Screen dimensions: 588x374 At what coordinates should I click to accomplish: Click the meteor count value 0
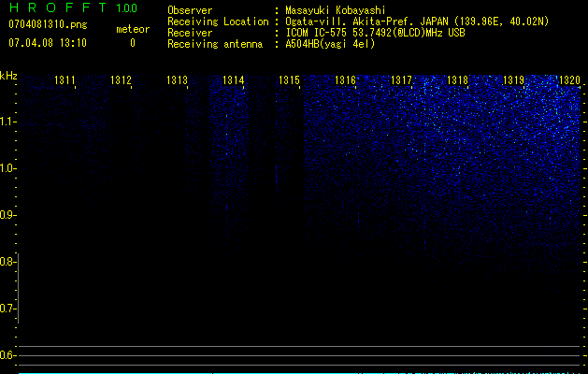pos(133,43)
